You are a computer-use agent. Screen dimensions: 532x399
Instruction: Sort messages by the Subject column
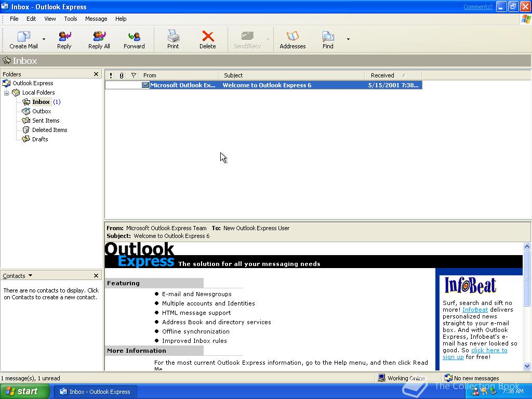[292, 75]
